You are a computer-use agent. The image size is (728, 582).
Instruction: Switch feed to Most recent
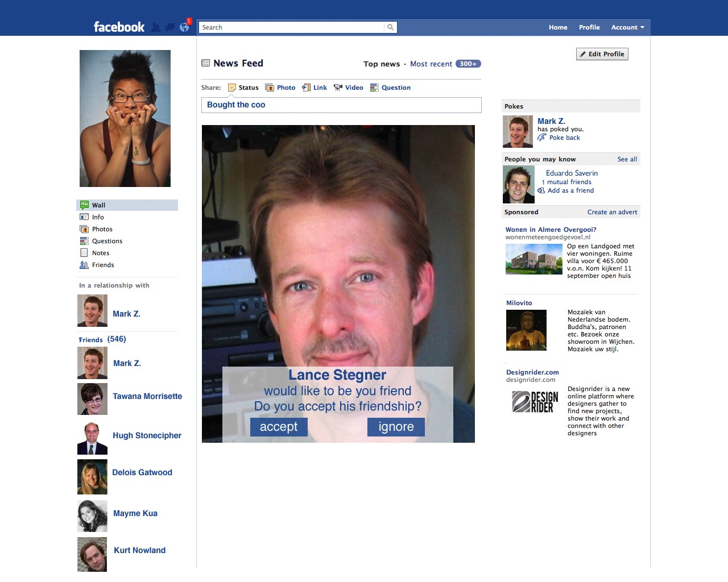431,64
